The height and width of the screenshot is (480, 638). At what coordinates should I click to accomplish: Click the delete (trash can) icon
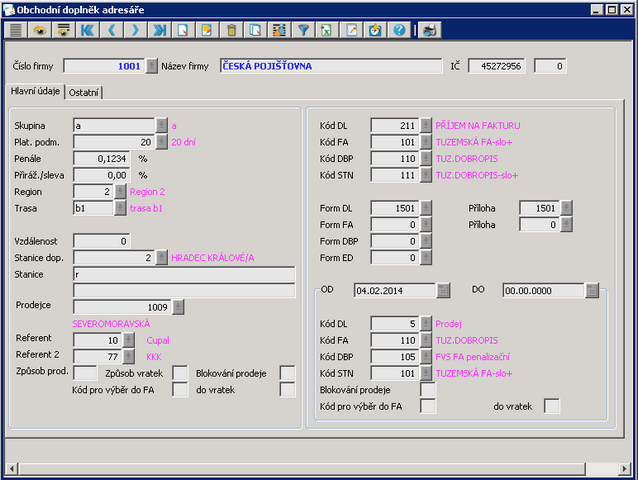pos(232,30)
